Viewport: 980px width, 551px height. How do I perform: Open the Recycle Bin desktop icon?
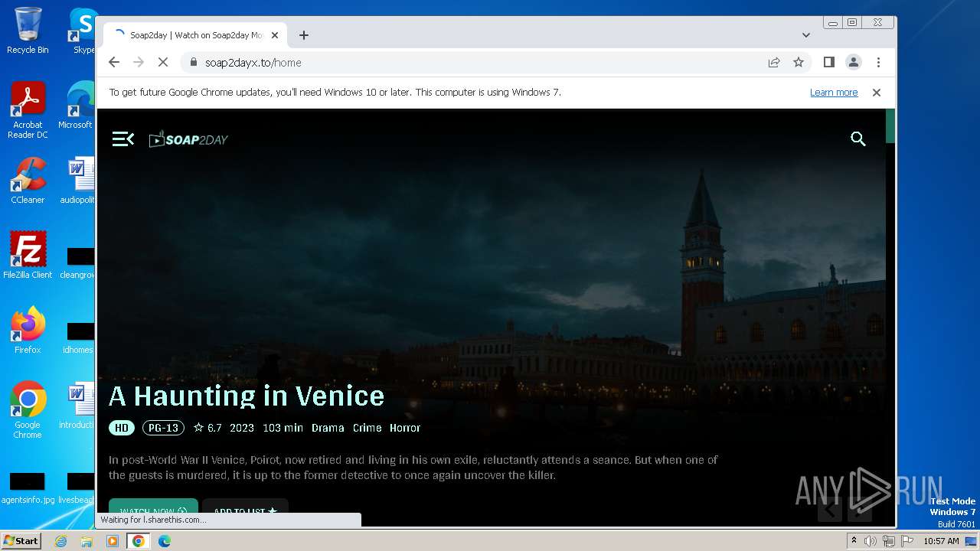tap(28, 31)
